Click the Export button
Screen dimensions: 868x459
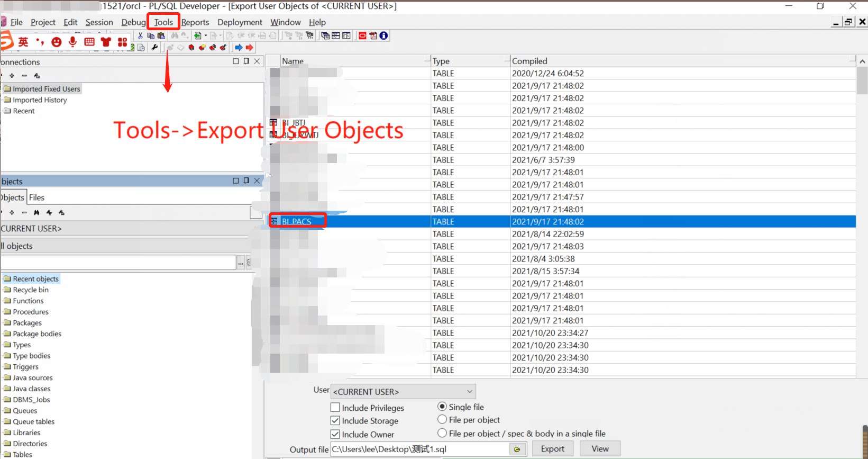[552, 449]
